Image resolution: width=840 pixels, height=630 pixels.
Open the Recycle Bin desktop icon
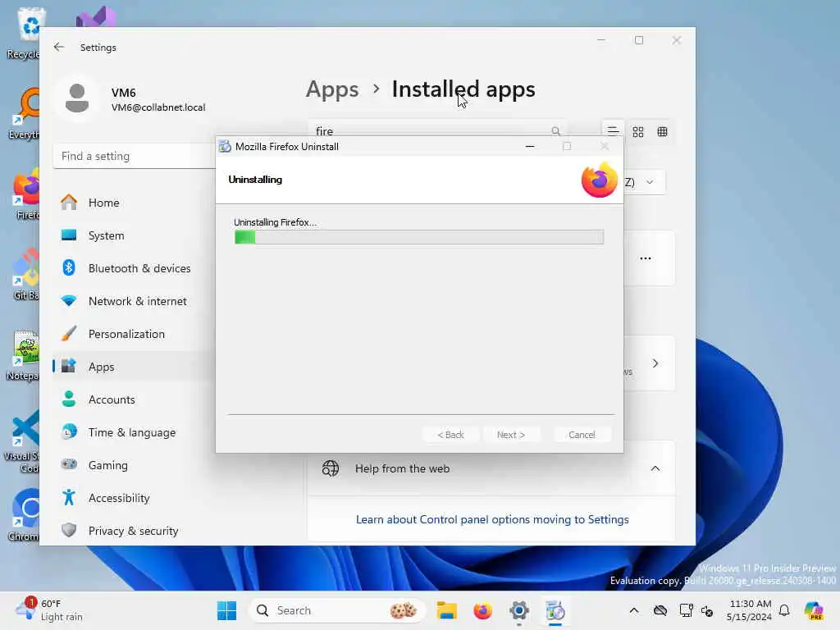25,33
